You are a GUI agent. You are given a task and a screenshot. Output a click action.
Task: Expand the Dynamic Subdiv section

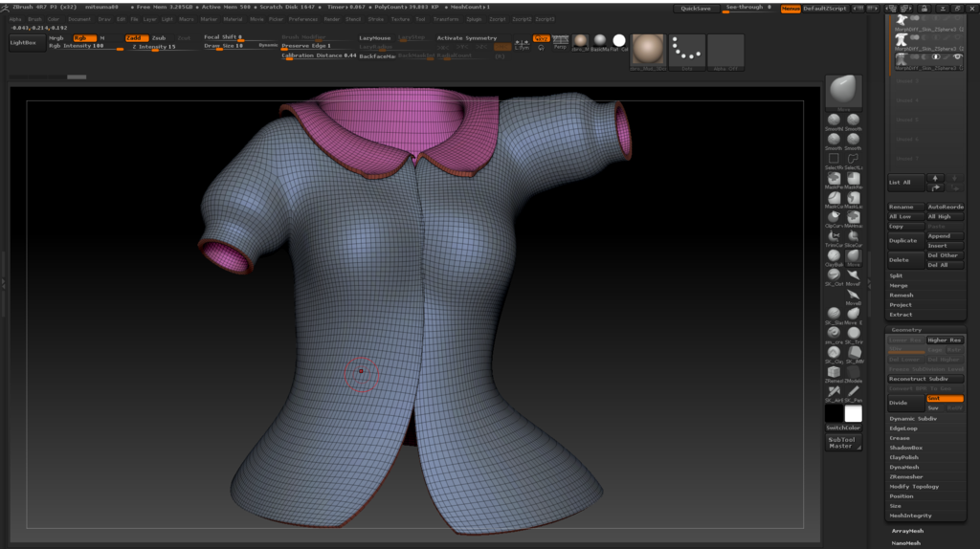(913, 419)
